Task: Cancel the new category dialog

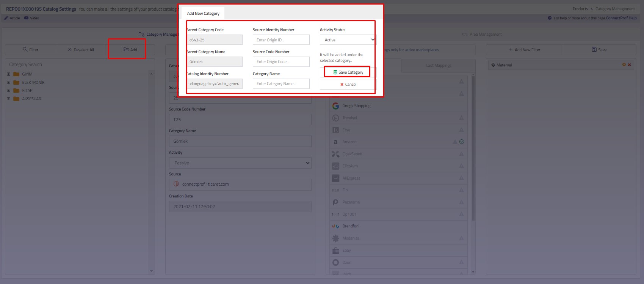Action: [348, 84]
